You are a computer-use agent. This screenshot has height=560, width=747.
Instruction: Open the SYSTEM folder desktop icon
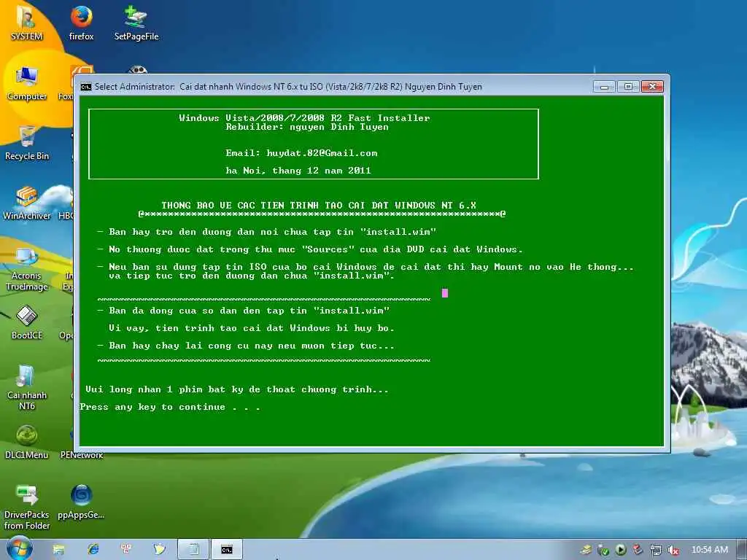click(x=27, y=23)
